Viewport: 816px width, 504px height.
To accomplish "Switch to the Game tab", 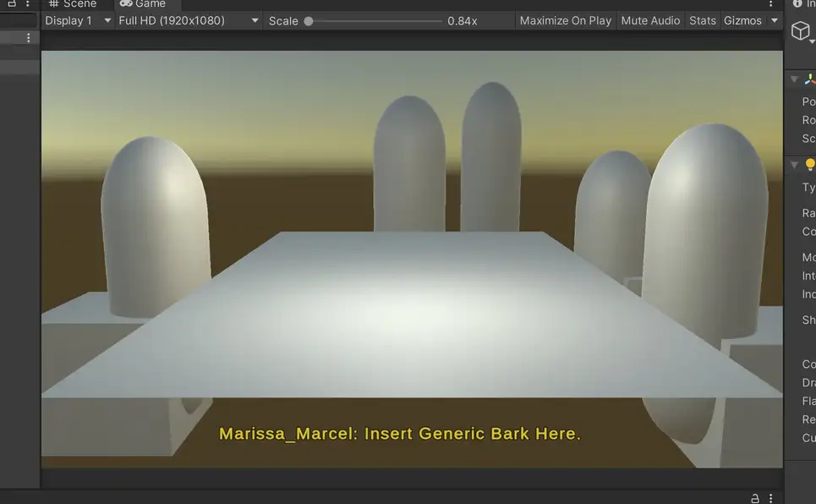I will [142, 4].
